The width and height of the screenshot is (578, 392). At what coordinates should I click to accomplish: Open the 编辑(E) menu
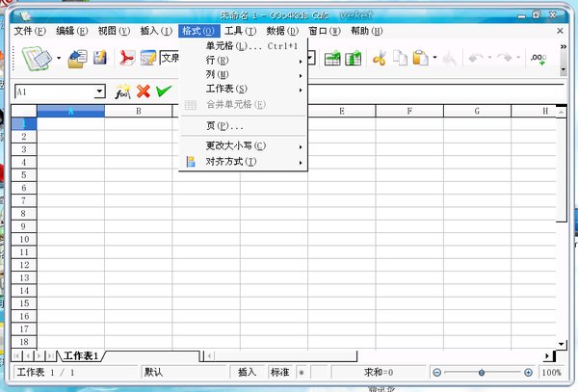[x=72, y=31]
